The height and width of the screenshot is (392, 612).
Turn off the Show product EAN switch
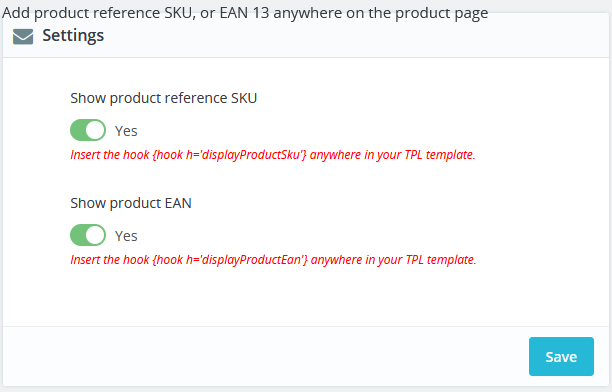tap(88, 235)
